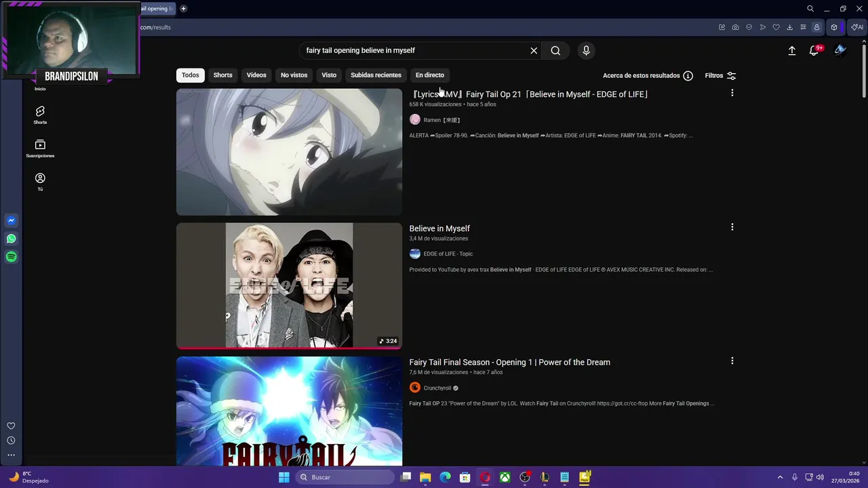Open Suscripciones in the YouTube sidebar

[x=40, y=148]
